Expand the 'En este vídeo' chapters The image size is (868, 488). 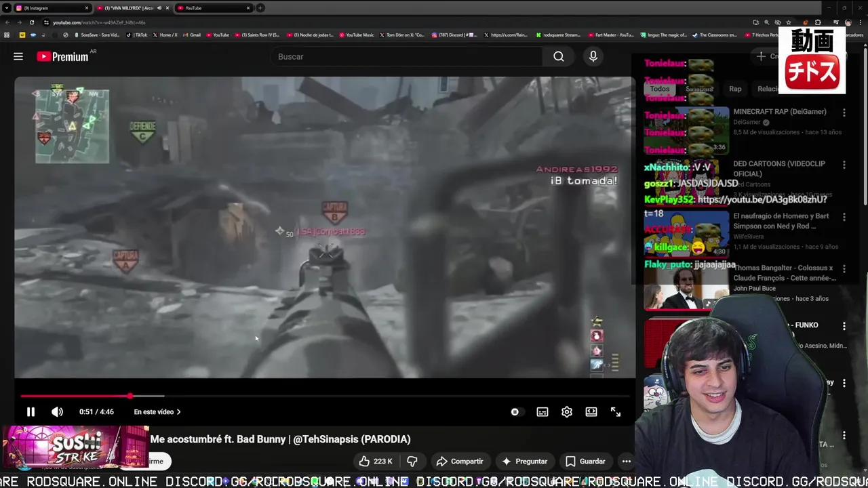pos(157,412)
